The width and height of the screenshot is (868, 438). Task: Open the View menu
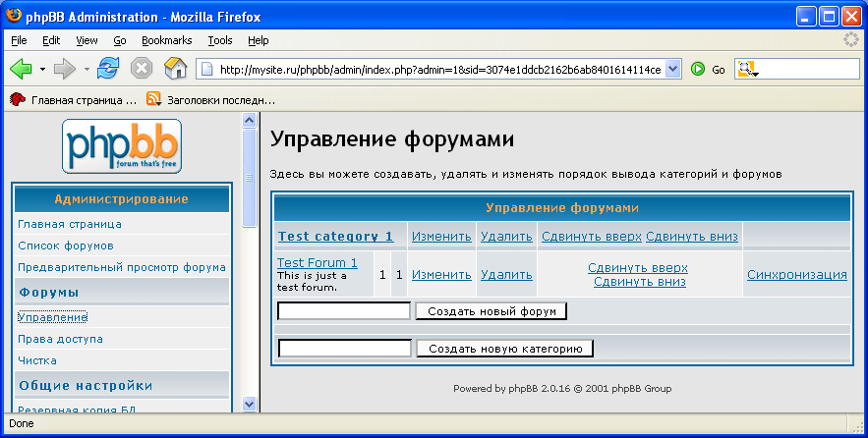click(x=87, y=40)
